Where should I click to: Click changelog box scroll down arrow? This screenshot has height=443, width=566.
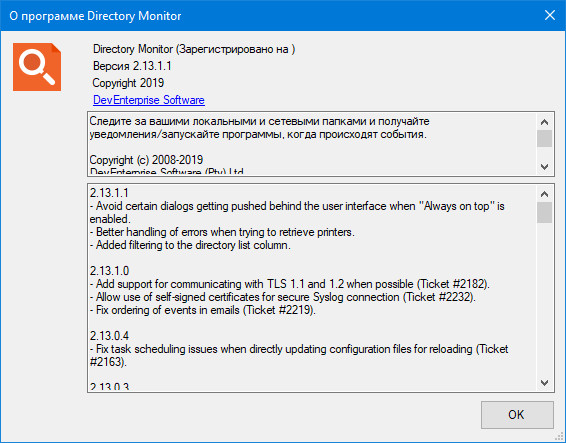(544, 383)
